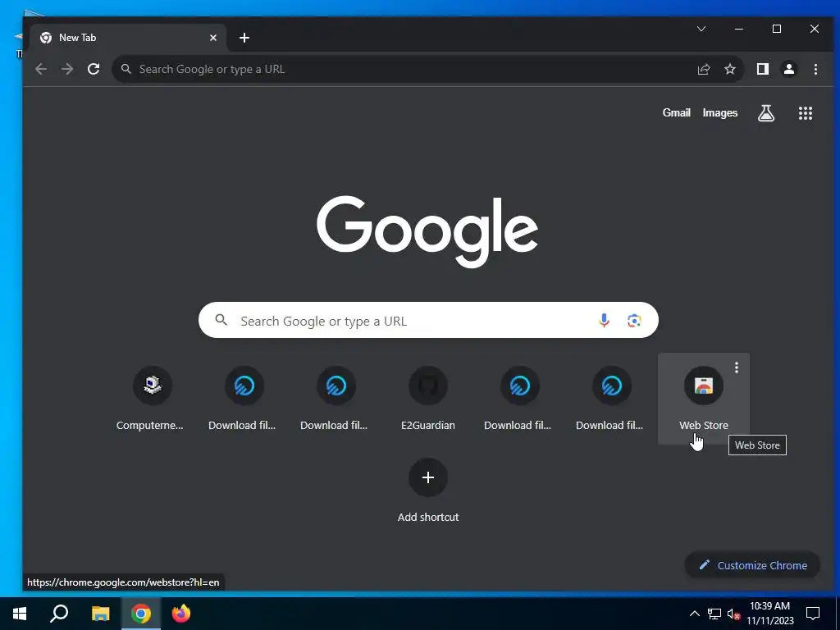The width and height of the screenshot is (840, 630).
Task: Open more actions for Web Store shortcut
Action: tap(737, 367)
